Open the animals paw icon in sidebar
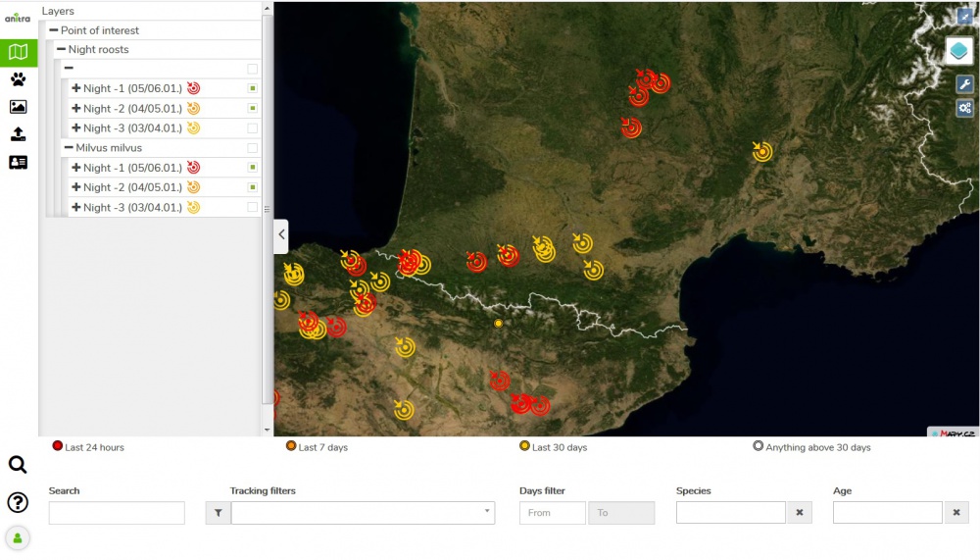The width and height of the screenshot is (980, 560). 18,79
